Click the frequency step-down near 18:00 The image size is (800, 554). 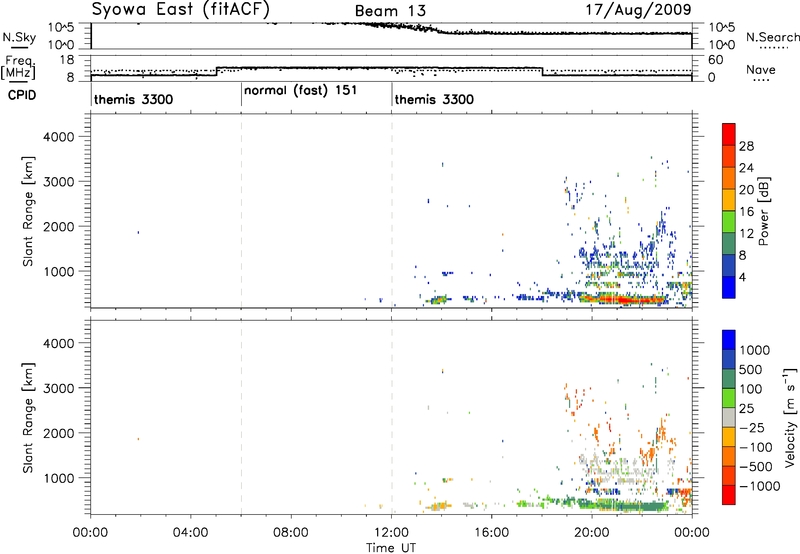(542, 71)
